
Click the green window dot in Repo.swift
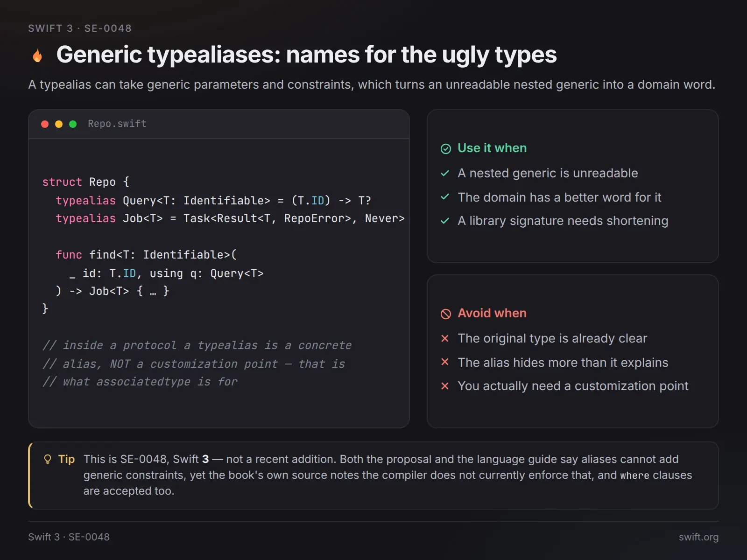pos(73,124)
